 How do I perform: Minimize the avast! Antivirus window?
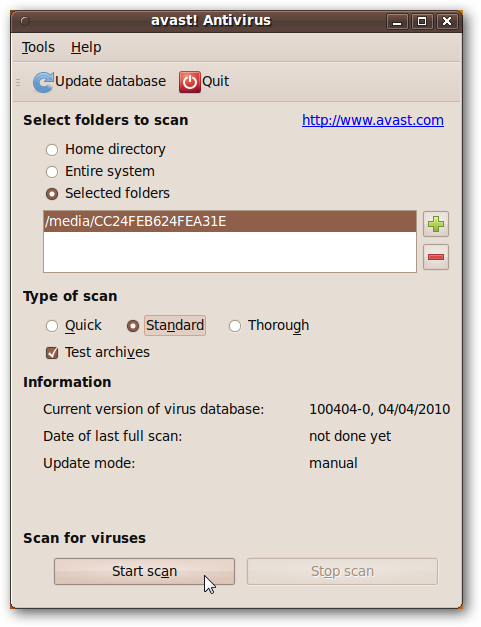tap(397, 21)
